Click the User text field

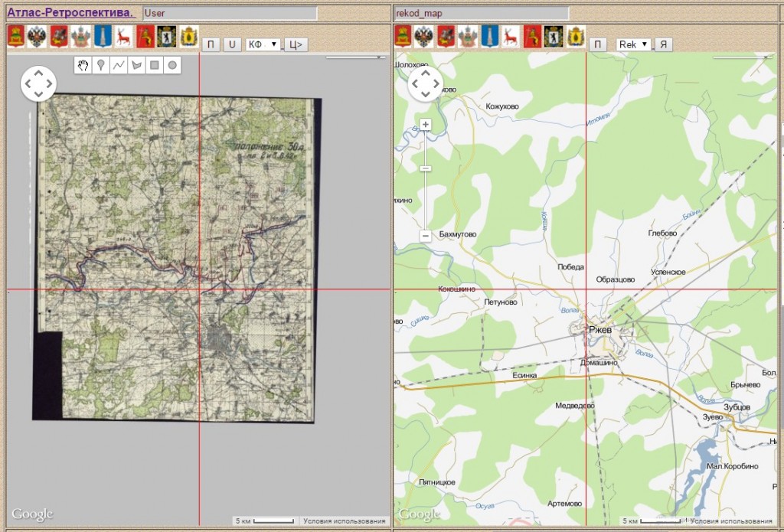pyautogui.click(x=230, y=13)
